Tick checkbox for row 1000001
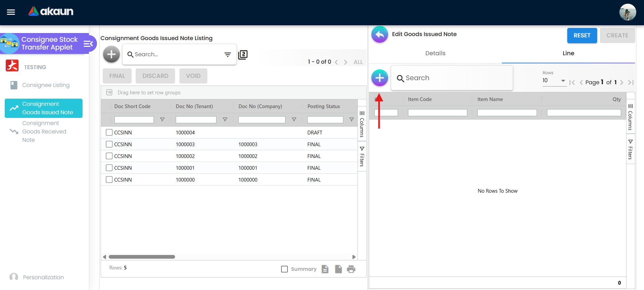Screen dimensions: 644x290 click(109, 168)
